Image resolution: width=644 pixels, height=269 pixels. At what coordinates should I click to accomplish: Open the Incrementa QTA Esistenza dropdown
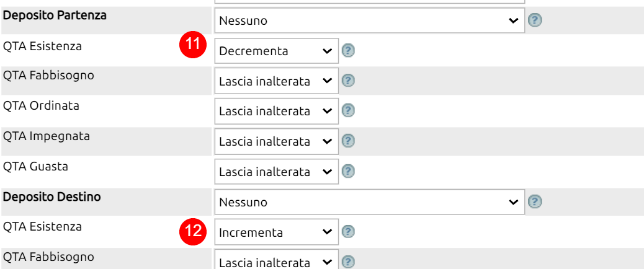click(x=277, y=232)
